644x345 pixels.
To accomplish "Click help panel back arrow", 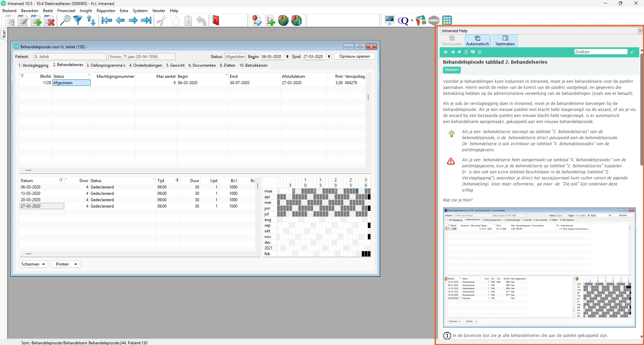I will (x=446, y=52).
